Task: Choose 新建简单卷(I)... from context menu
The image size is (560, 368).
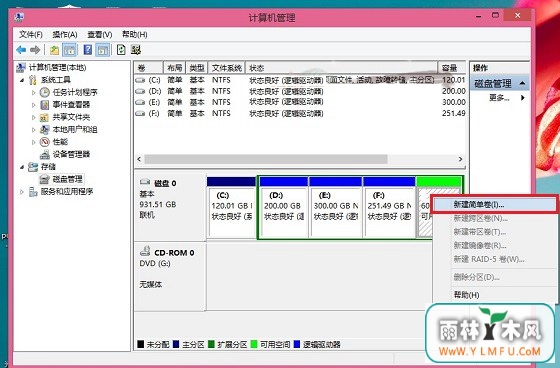Action: point(494,205)
